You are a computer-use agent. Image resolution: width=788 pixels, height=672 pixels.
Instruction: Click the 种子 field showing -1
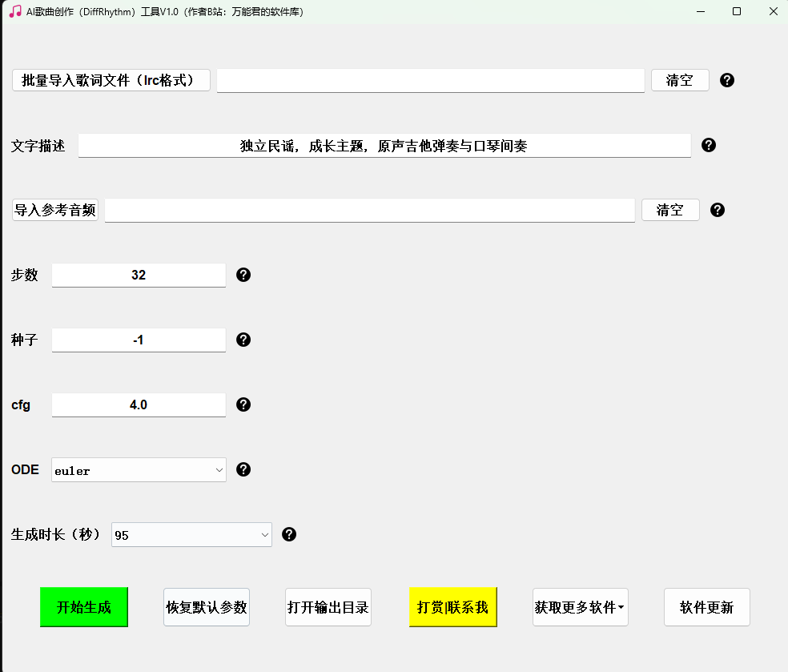pyautogui.click(x=139, y=340)
